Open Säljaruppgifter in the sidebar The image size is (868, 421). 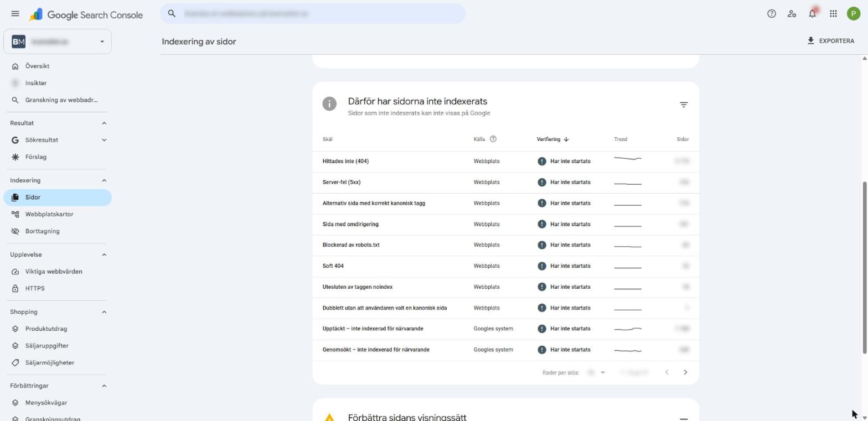[x=58, y=346]
